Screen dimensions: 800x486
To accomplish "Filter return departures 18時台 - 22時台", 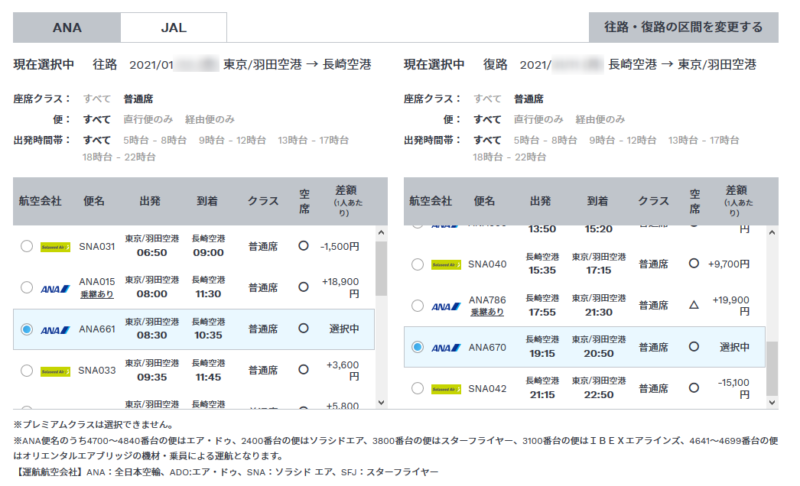I will click(x=509, y=157).
